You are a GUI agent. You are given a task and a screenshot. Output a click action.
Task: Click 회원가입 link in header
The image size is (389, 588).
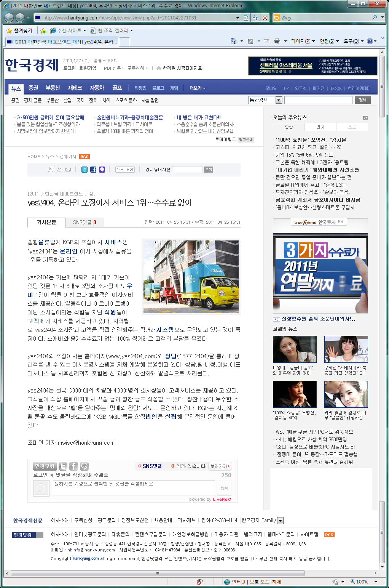pos(88,68)
